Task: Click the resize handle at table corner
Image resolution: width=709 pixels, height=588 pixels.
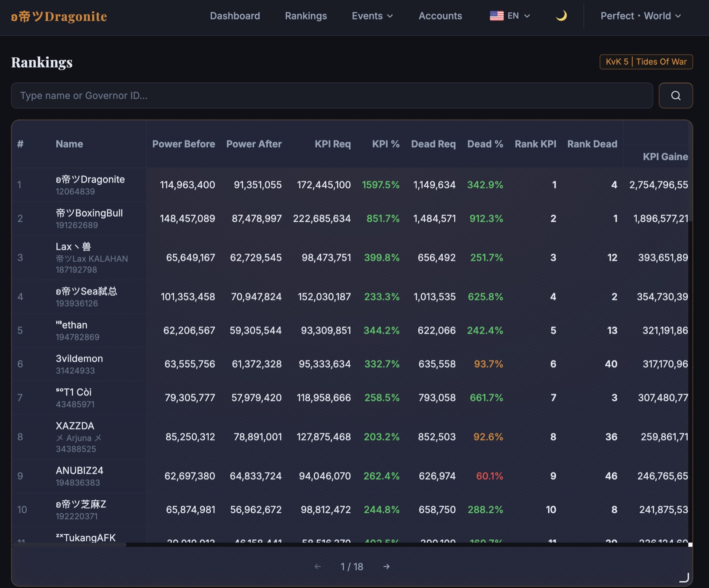Action: [685, 577]
